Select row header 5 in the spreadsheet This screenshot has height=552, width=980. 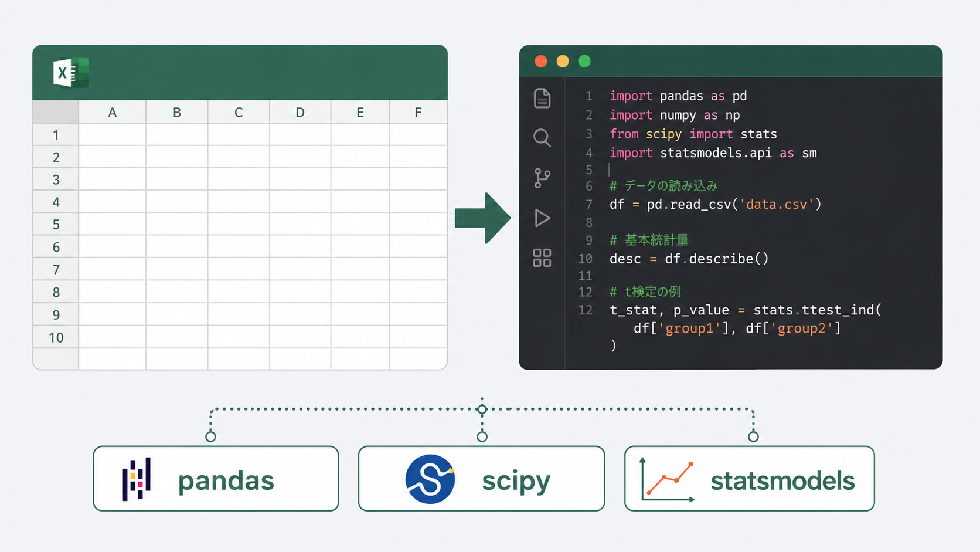click(56, 225)
